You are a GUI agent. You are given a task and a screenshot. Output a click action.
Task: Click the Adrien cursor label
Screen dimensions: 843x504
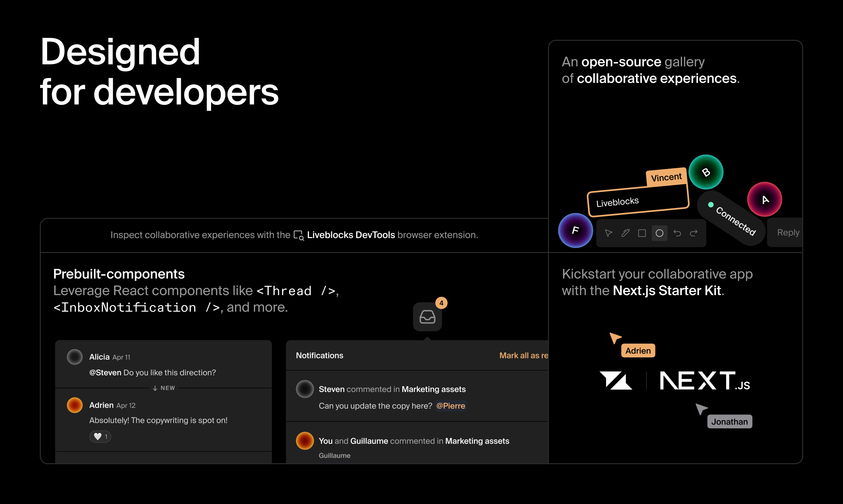point(638,350)
